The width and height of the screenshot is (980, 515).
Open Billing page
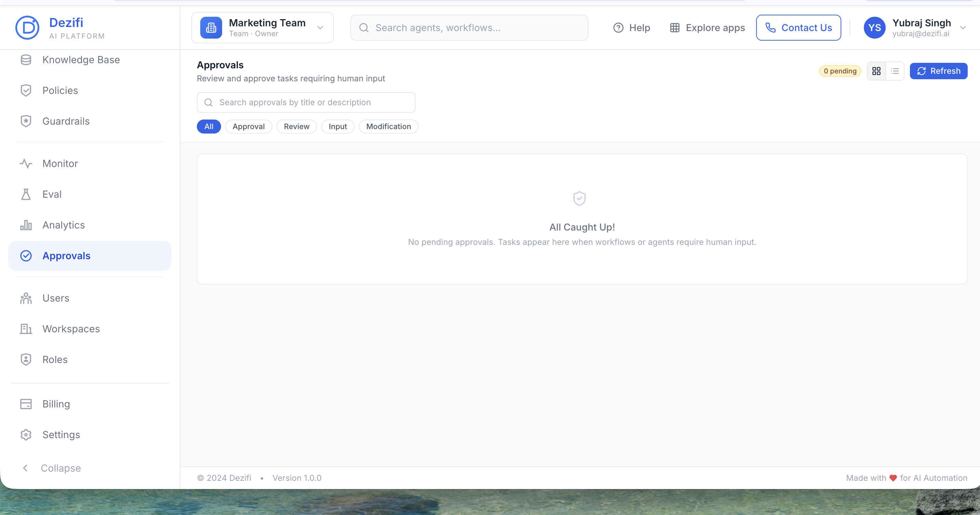click(x=90, y=404)
